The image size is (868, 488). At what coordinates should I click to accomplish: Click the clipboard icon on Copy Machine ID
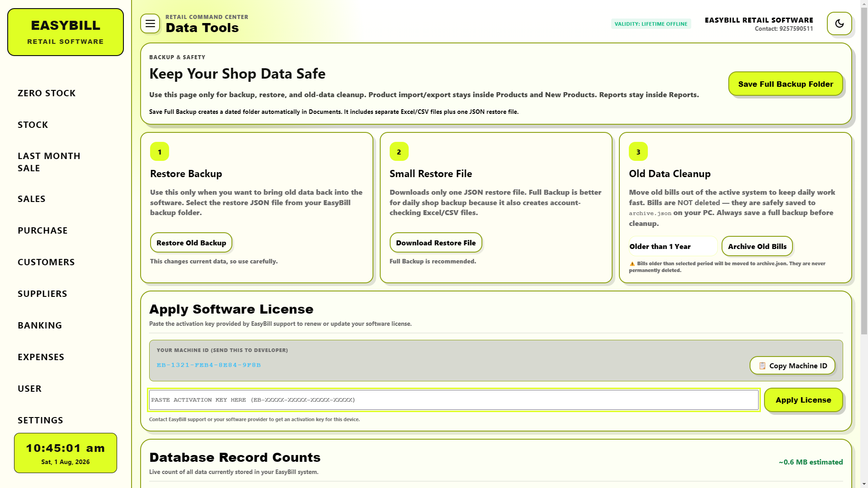tap(762, 366)
